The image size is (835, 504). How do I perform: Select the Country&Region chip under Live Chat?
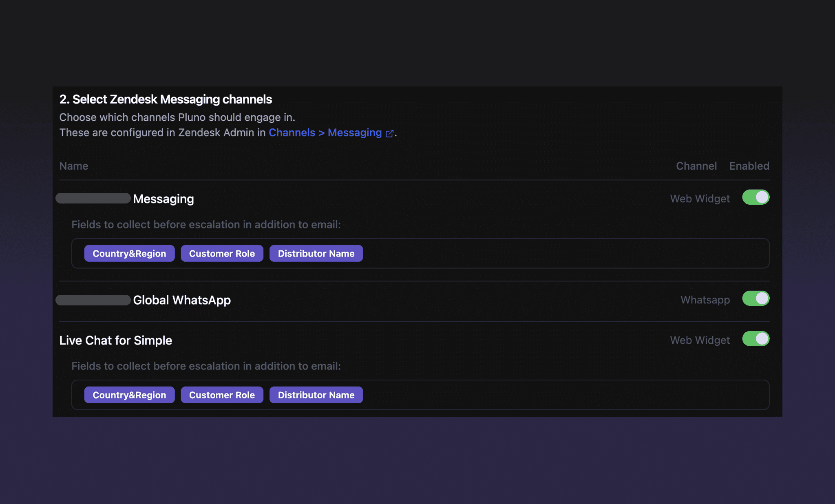click(x=129, y=394)
